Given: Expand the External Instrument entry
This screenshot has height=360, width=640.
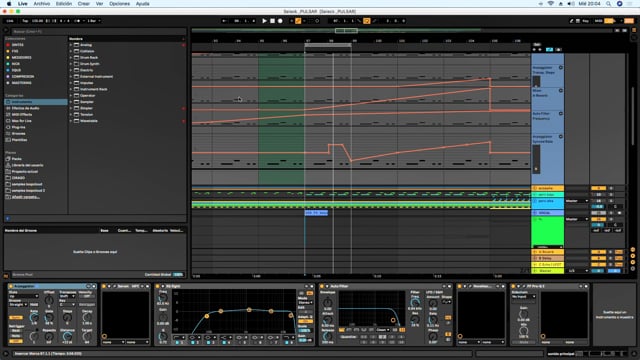Looking at the screenshot, I should click(x=71, y=76).
